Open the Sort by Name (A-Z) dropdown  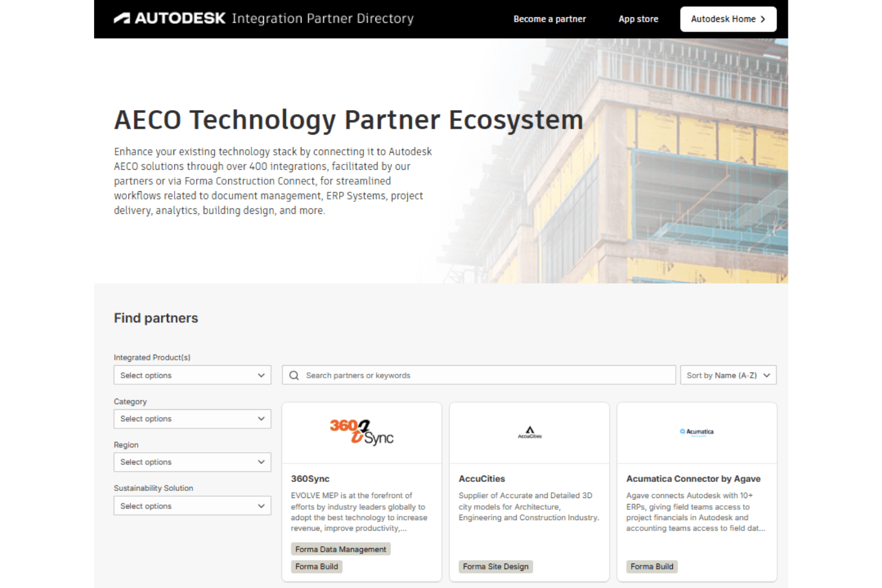tap(728, 375)
